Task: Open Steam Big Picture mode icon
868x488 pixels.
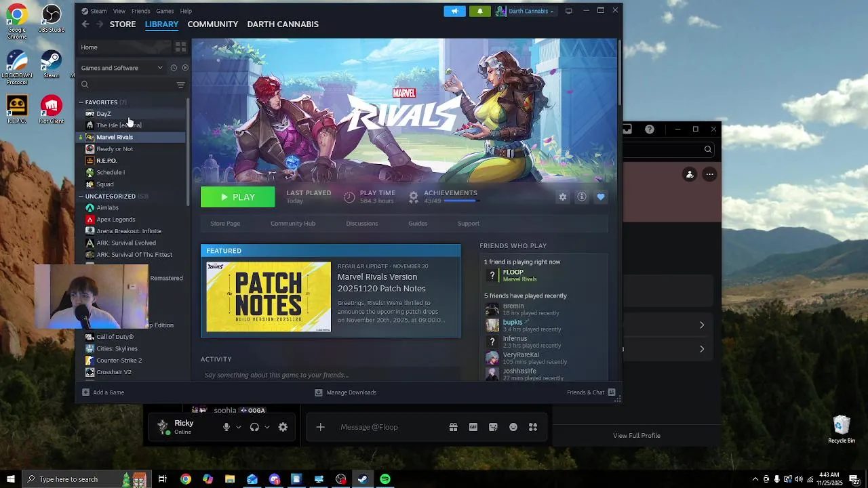Action: [568, 11]
